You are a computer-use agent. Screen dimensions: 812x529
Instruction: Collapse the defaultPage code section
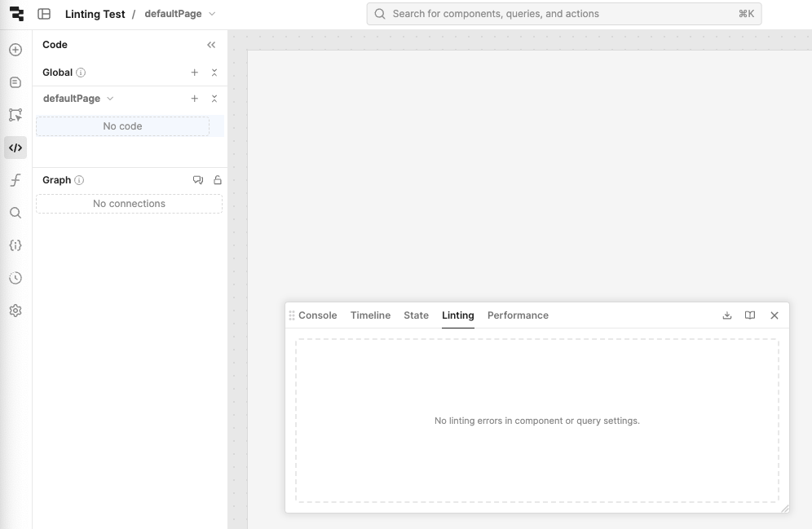(214, 99)
